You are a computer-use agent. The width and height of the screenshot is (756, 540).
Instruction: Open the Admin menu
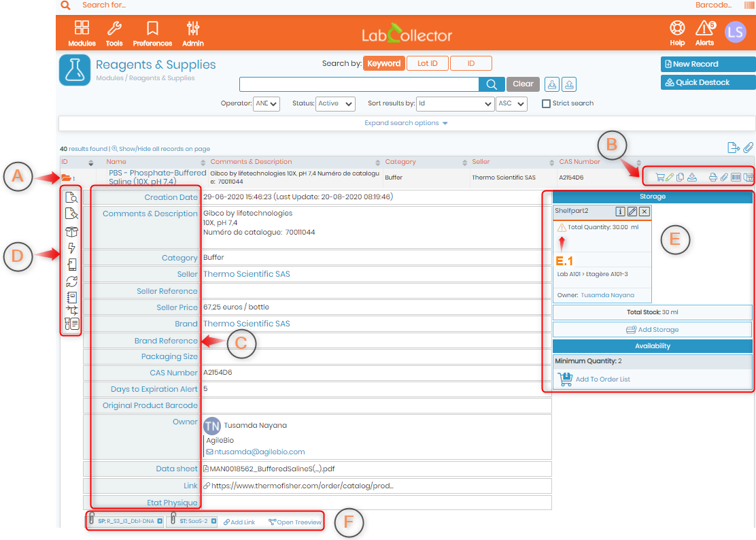(x=193, y=33)
